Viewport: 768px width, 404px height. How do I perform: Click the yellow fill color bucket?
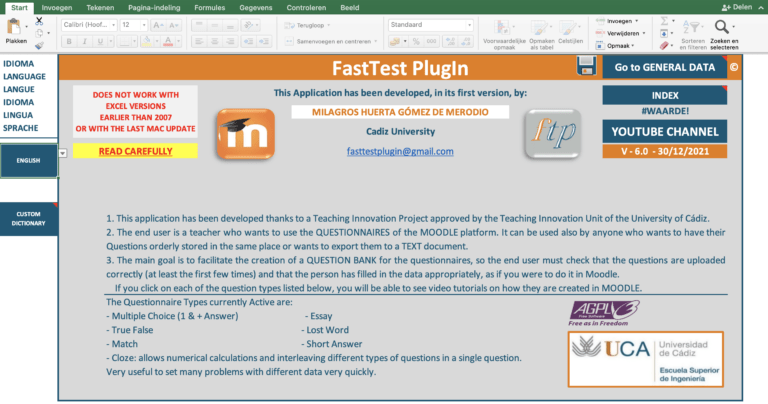[x=146, y=42]
